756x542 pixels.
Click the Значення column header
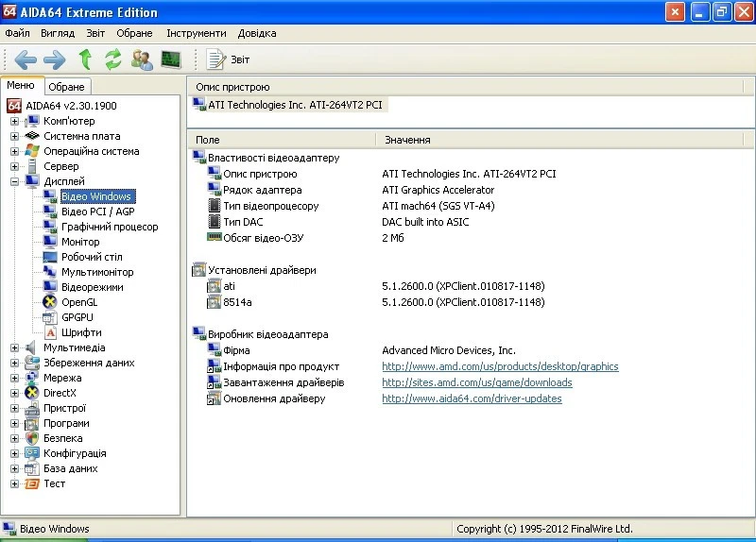point(407,140)
